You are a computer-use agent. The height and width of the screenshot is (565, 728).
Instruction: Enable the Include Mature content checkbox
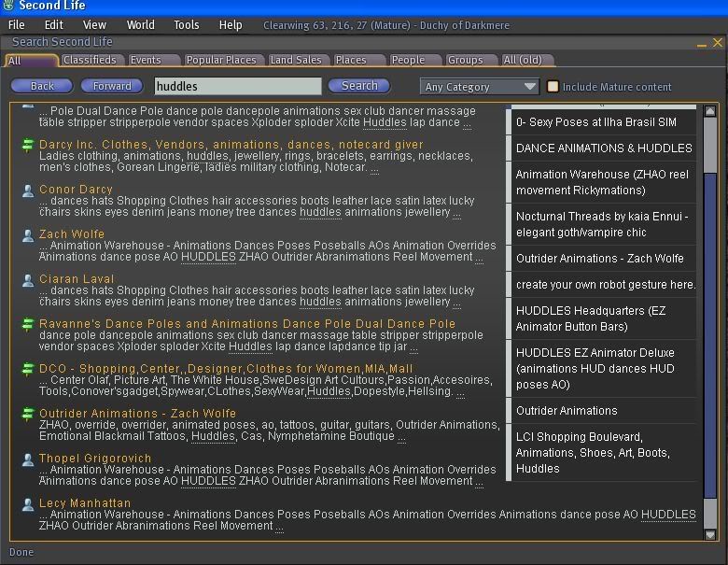(553, 87)
